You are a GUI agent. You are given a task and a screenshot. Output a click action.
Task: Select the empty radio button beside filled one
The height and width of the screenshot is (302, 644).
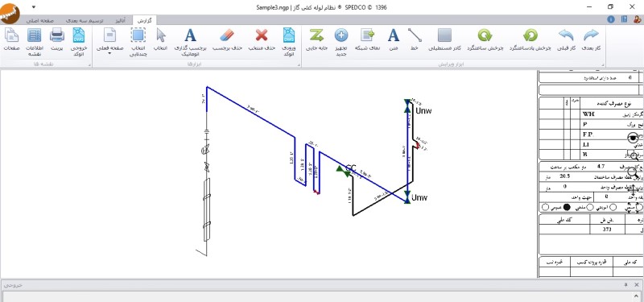(x=590, y=208)
